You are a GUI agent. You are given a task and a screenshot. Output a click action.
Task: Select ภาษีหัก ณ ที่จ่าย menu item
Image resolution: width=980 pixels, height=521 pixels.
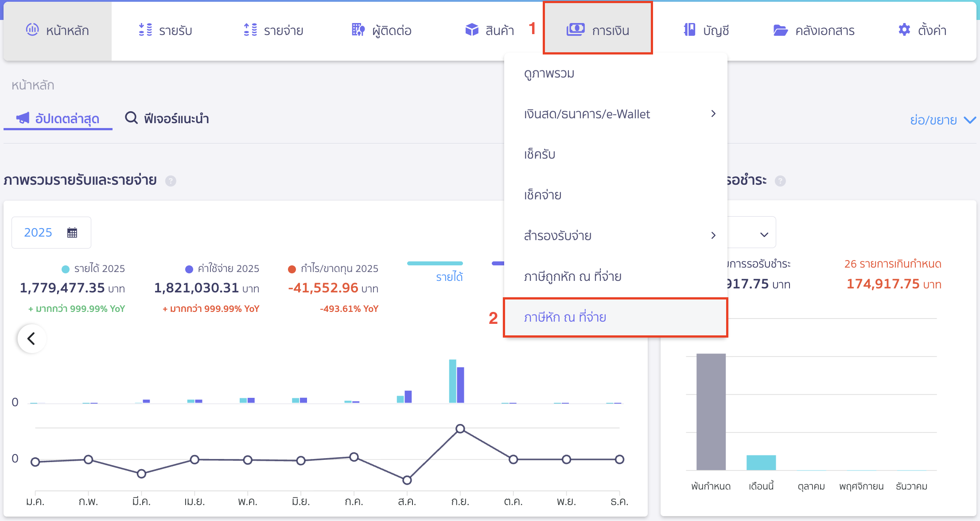(565, 317)
